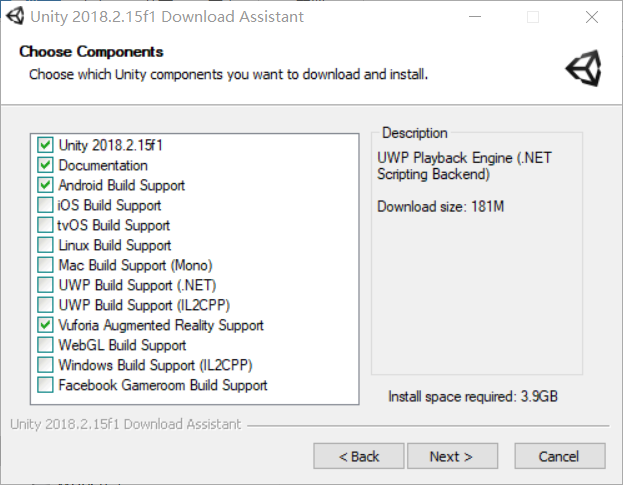Tick Facebook Gameroom Build Support
Viewport: 623px width, 485px height.
(45, 385)
